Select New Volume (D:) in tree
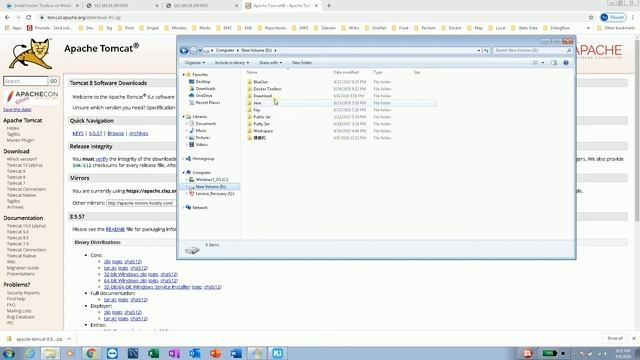The height and width of the screenshot is (360, 640). pyautogui.click(x=210, y=187)
